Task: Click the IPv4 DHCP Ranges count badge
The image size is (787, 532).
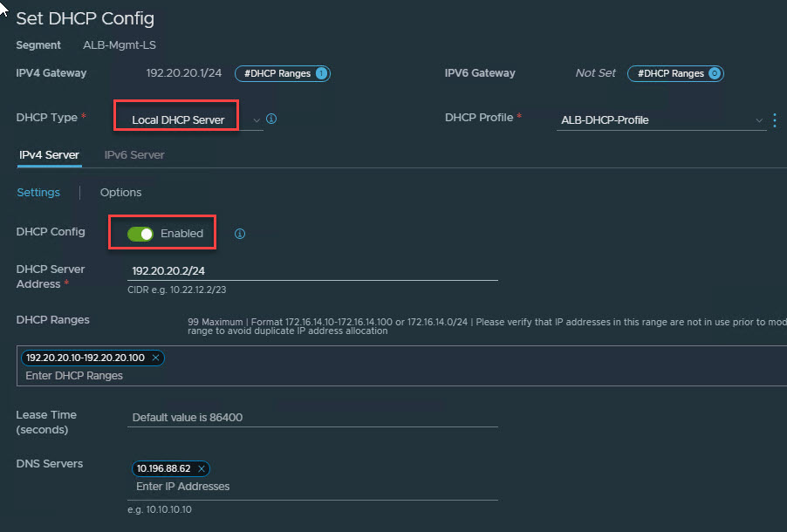Action: tap(321, 73)
